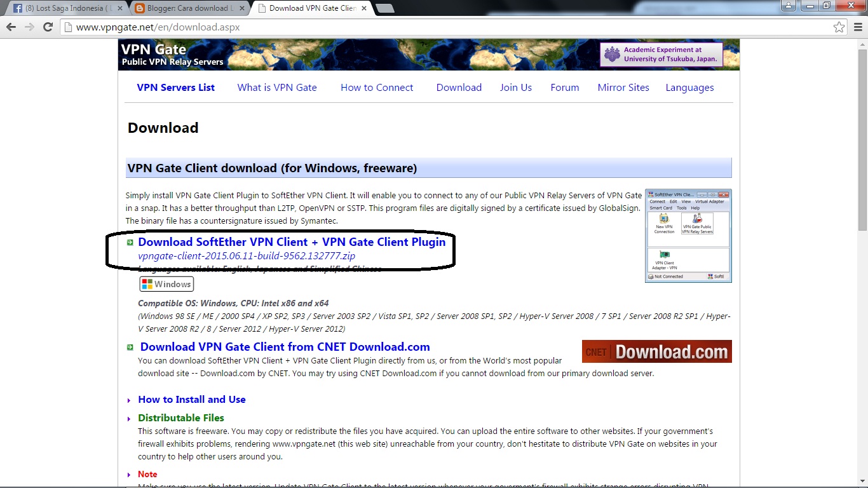Click the green arrow beside SoftEther download link

(130, 242)
